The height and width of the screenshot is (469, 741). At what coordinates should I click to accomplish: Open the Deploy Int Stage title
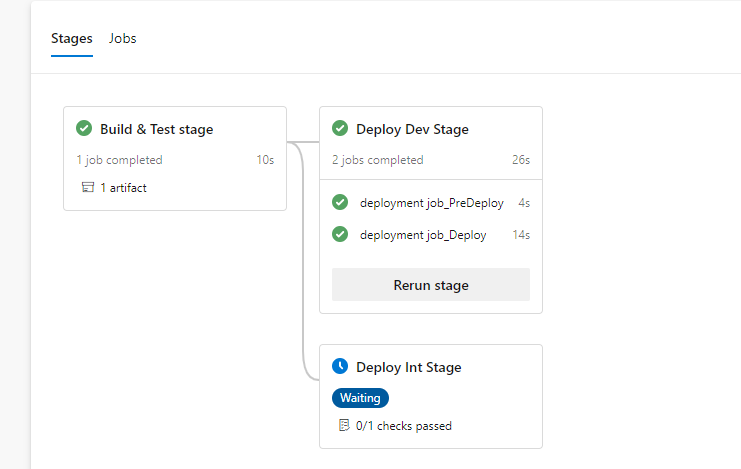tap(408, 367)
